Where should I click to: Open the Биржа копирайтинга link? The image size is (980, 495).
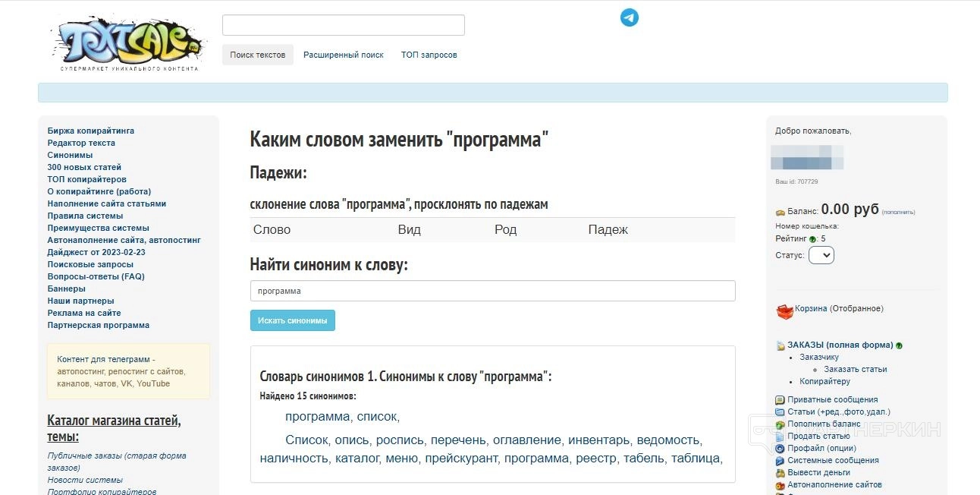pos(91,131)
